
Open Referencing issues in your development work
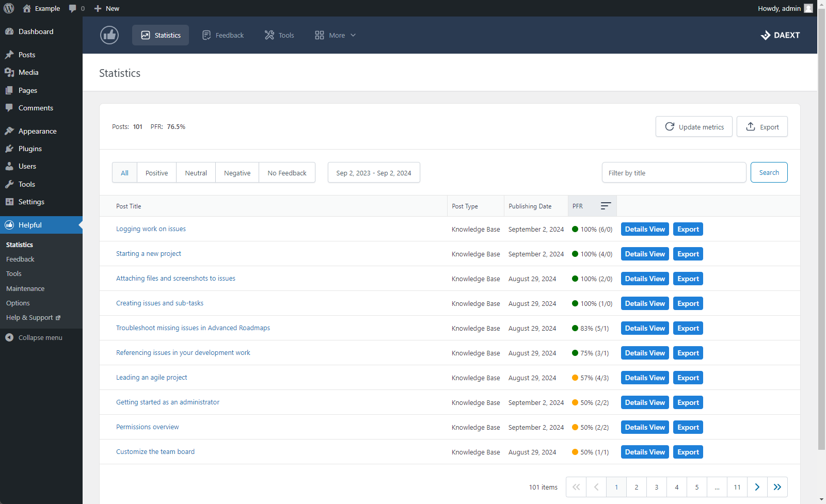pyautogui.click(x=183, y=353)
